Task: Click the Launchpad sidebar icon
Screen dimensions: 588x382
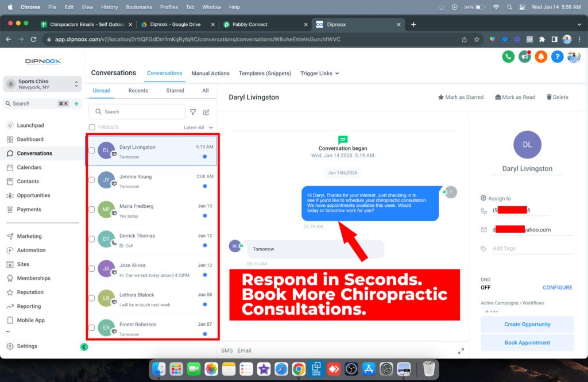Action: pos(10,125)
